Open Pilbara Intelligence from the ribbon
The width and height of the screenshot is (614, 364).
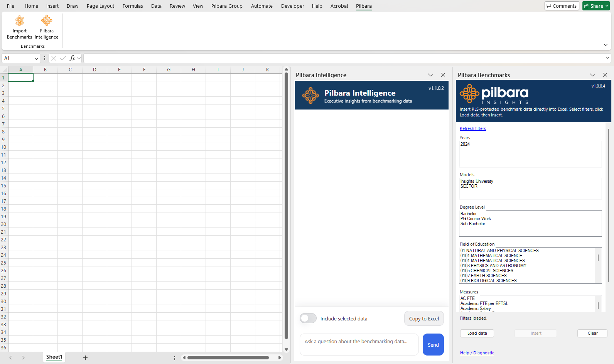47,21
